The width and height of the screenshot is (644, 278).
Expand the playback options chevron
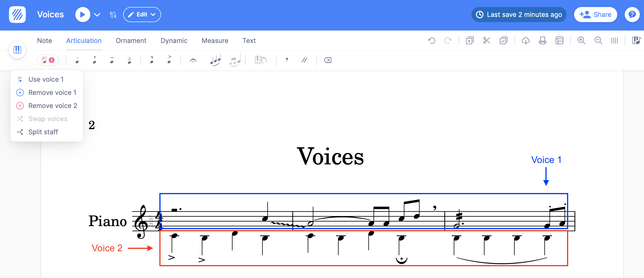point(97,15)
